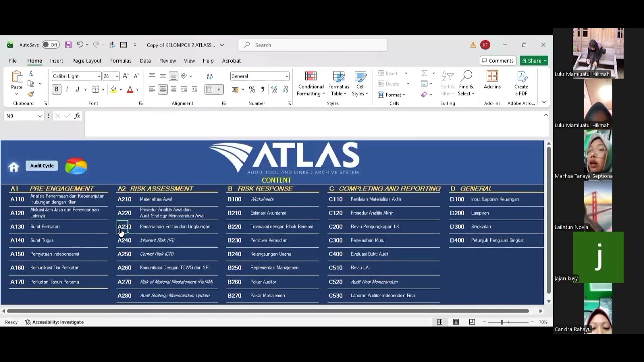
Task: Click the green Share button
Action: click(534, 61)
